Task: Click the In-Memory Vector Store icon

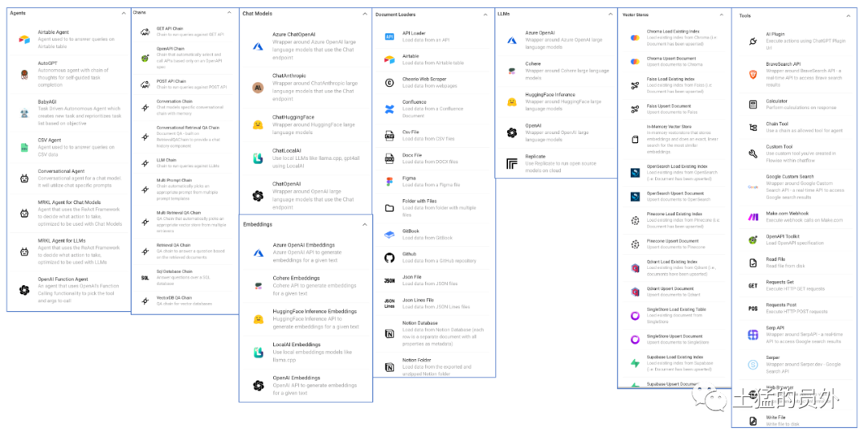Action: (635, 140)
